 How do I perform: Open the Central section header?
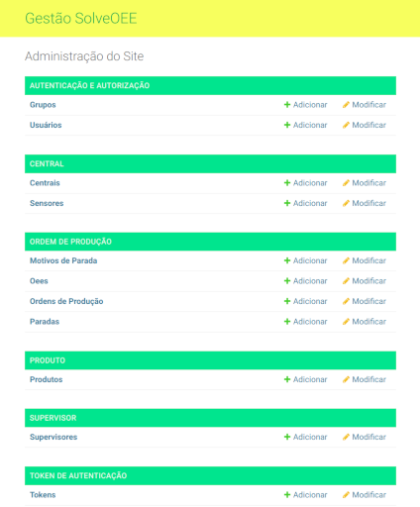[47, 163]
